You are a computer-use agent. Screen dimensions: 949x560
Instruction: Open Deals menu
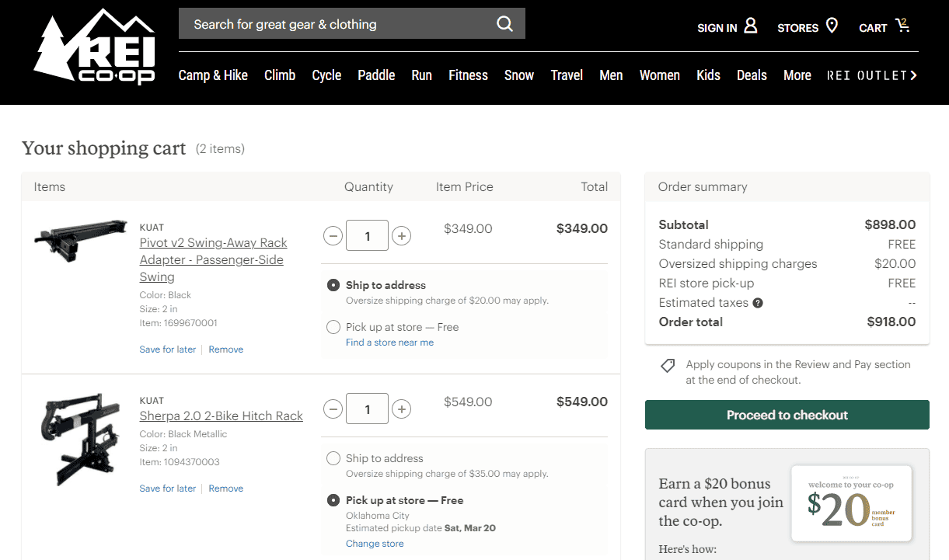tap(752, 75)
